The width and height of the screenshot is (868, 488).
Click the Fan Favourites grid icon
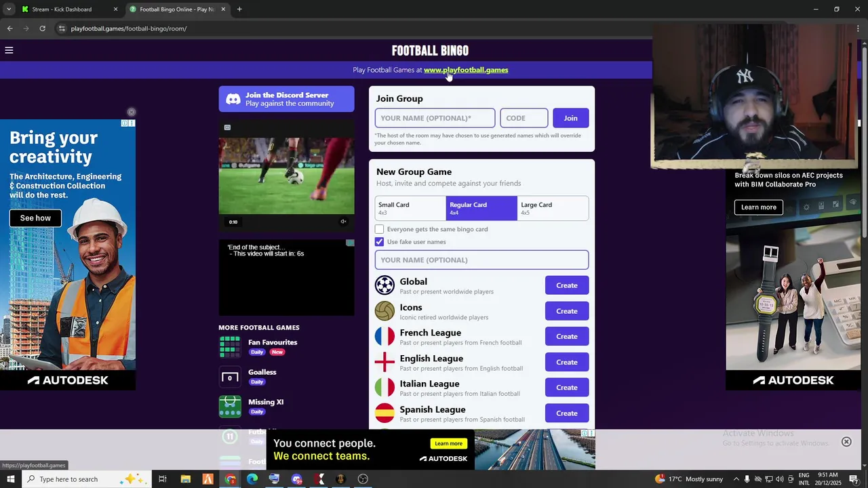(x=230, y=347)
